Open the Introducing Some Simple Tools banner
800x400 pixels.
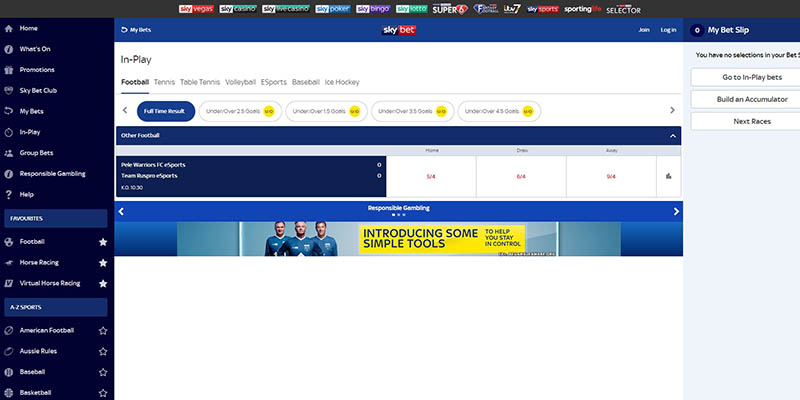tap(398, 239)
